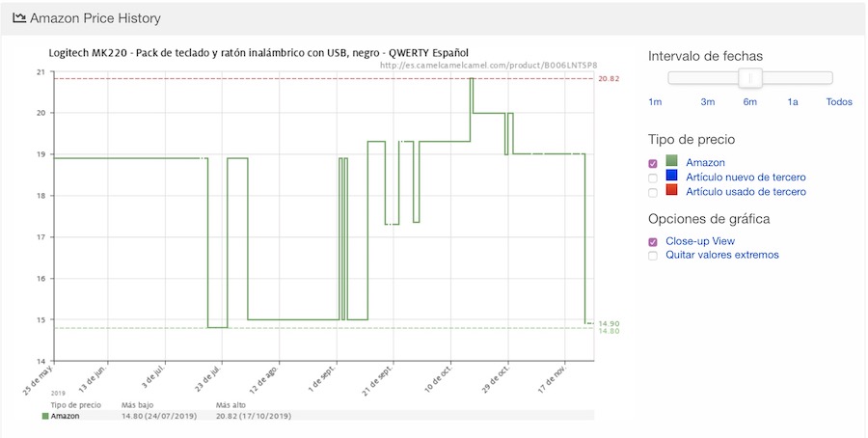Click the green Amazon color swatch
868x438 pixels.
tap(672, 163)
